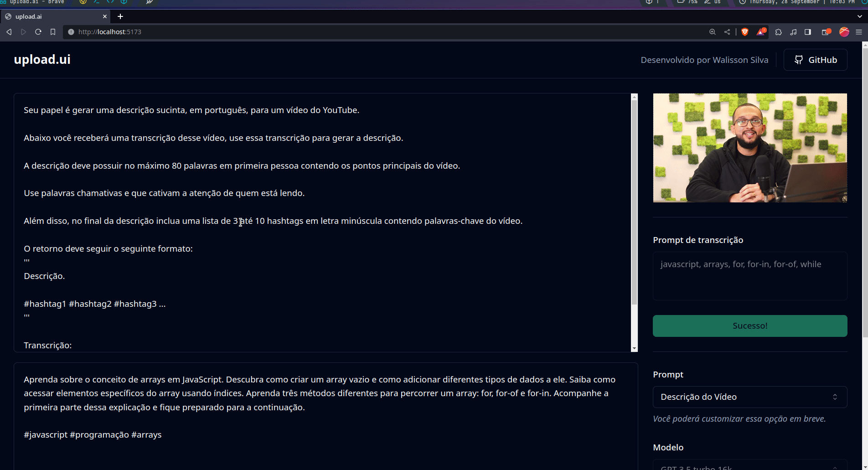Click the code brackets icon in top bar
This screenshot has width=868, height=470.
coord(110,2)
